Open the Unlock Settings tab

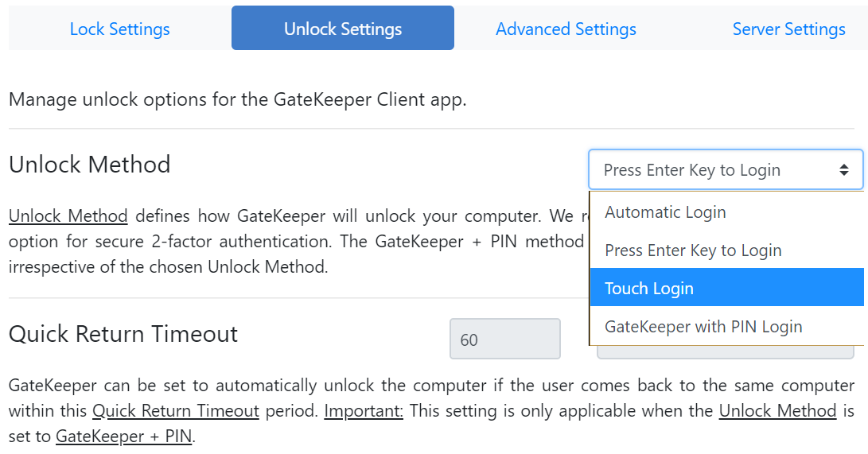(x=343, y=29)
